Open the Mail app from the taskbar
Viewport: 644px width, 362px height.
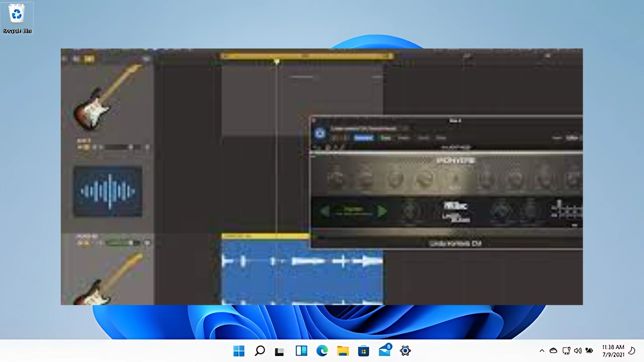385,350
